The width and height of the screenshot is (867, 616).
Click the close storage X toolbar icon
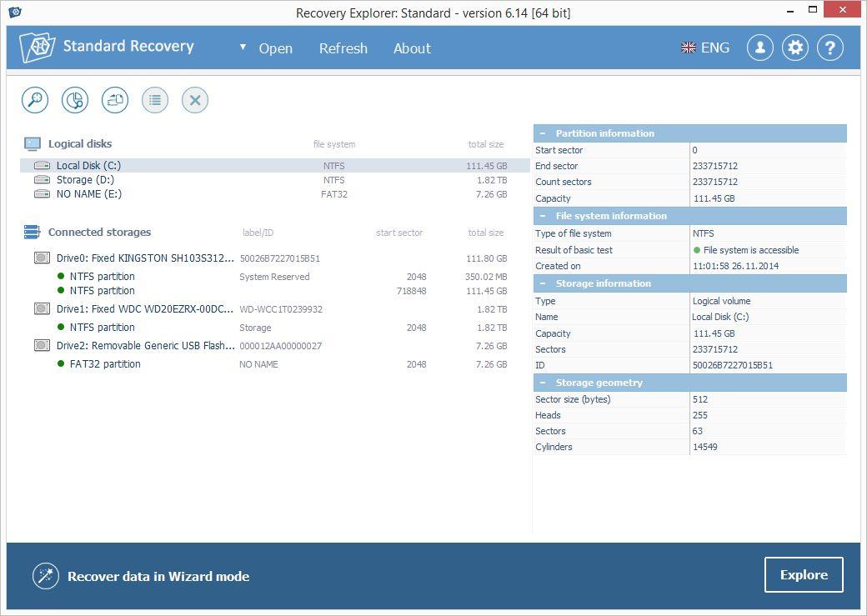[194, 100]
